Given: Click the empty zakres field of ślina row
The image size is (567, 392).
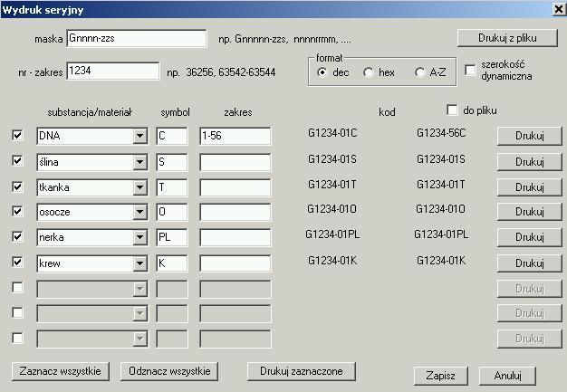Looking at the screenshot, I should pyautogui.click(x=235, y=162).
